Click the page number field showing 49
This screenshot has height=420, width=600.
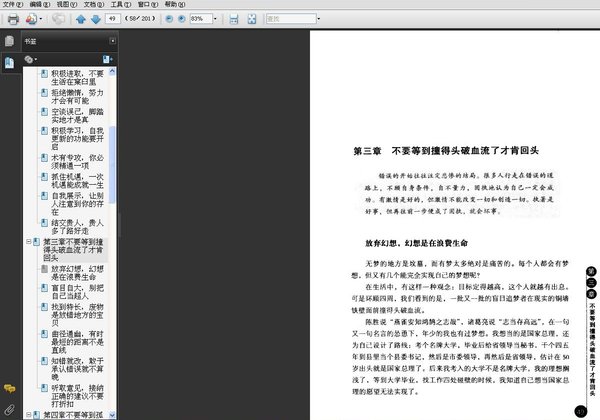(x=112, y=18)
